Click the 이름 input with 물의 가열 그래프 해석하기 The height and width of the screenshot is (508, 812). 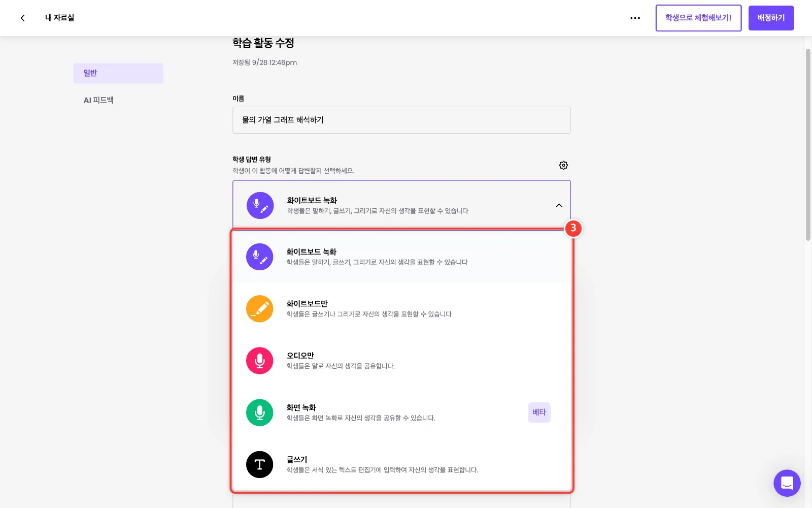(x=401, y=120)
